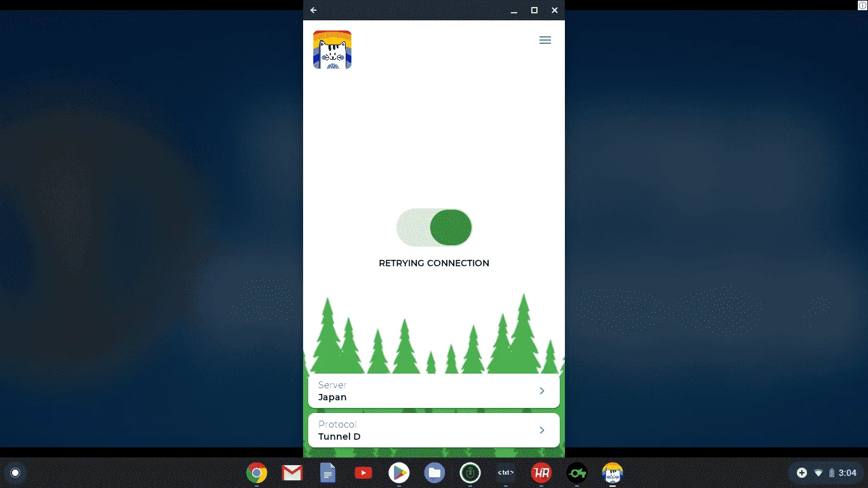Open system tray clock 3:04

point(848,473)
